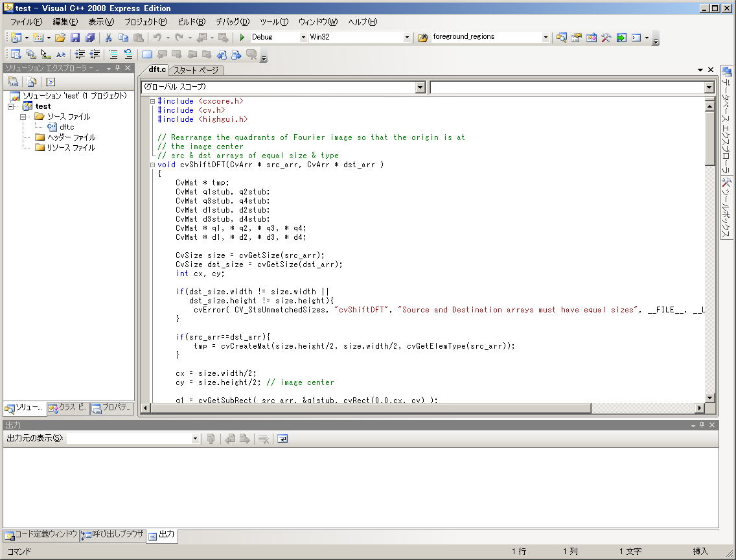The width and height of the screenshot is (736, 560).
Task: Collapse the #include region outline
Action: tap(152, 101)
